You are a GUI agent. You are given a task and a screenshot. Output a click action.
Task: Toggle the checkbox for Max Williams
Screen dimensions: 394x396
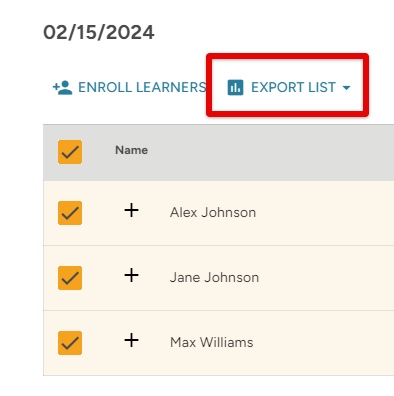70,343
